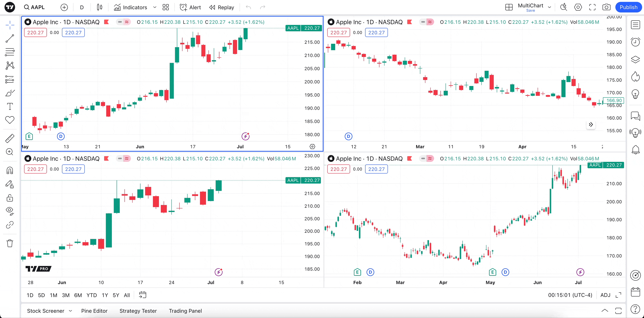The width and height of the screenshot is (644, 318).
Task: Open the economic calendar panel
Action: pyautogui.click(x=635, y=292)
